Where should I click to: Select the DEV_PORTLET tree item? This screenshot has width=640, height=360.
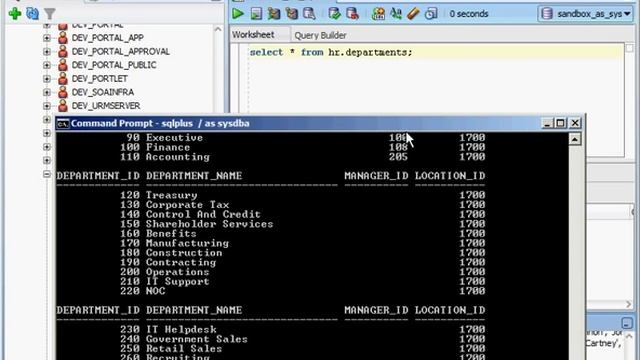coord(100,78)
